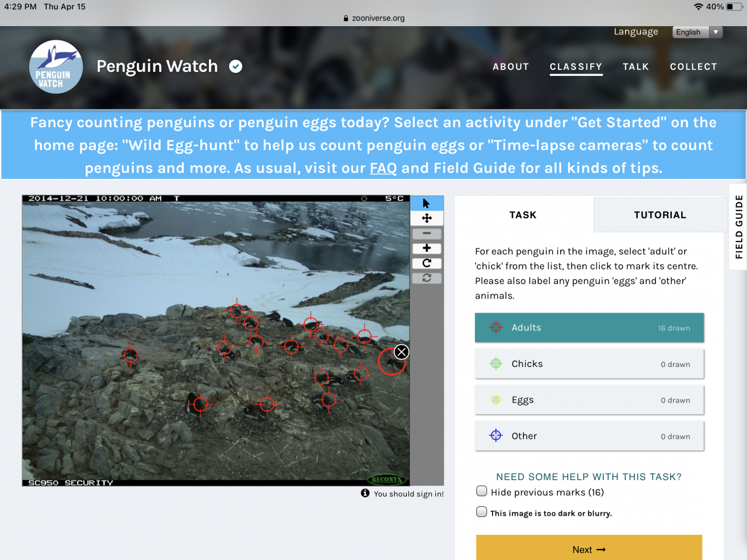Viewport: 747px width, 560px height.
Task: Click the Next button
Action: (589, 548)
